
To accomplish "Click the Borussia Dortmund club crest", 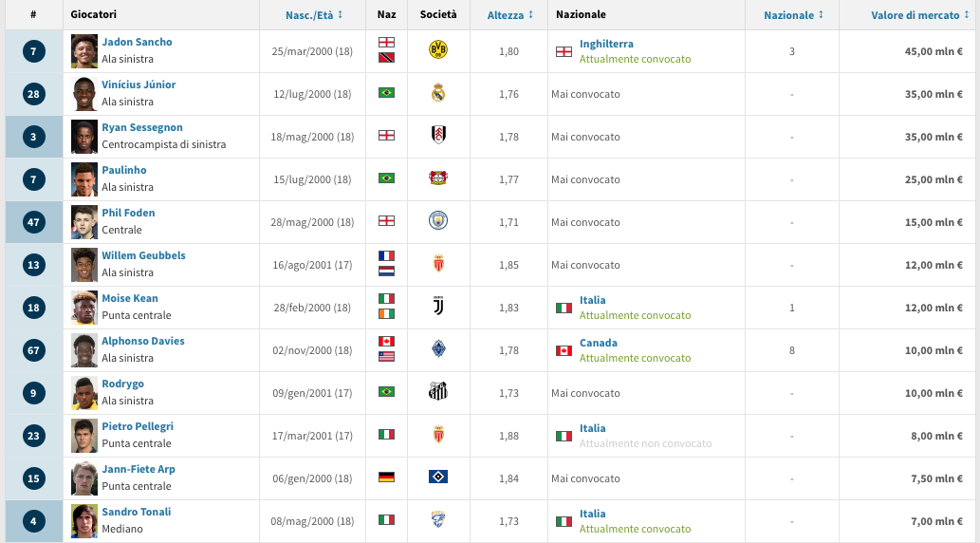I will tap(438, 49).
